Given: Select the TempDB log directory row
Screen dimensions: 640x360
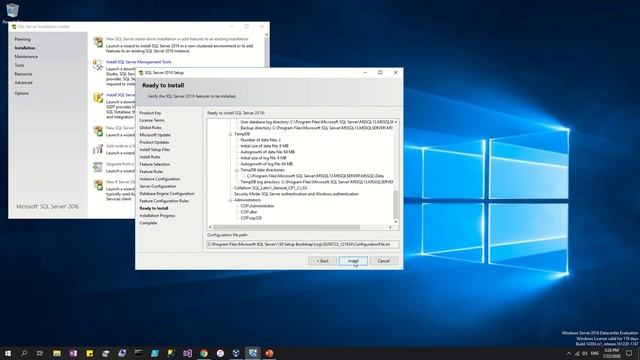Looking at the screenshot, I should [x=316, y=182].
